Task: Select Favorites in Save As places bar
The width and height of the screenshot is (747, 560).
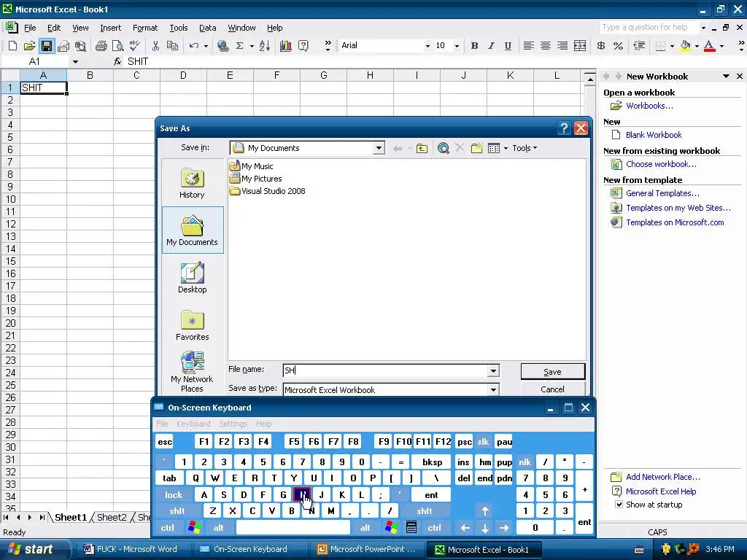Action: click(x=192, y=325)
